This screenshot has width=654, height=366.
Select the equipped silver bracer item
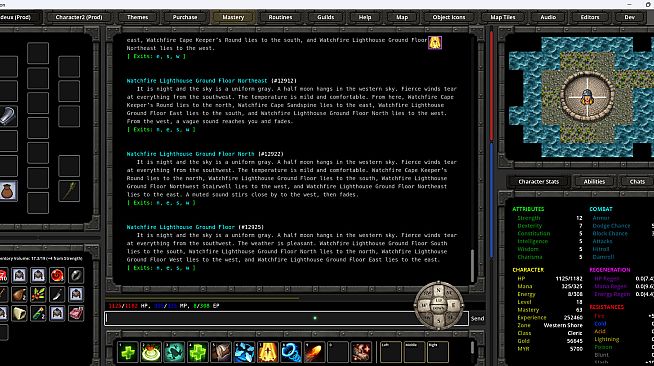8,116
